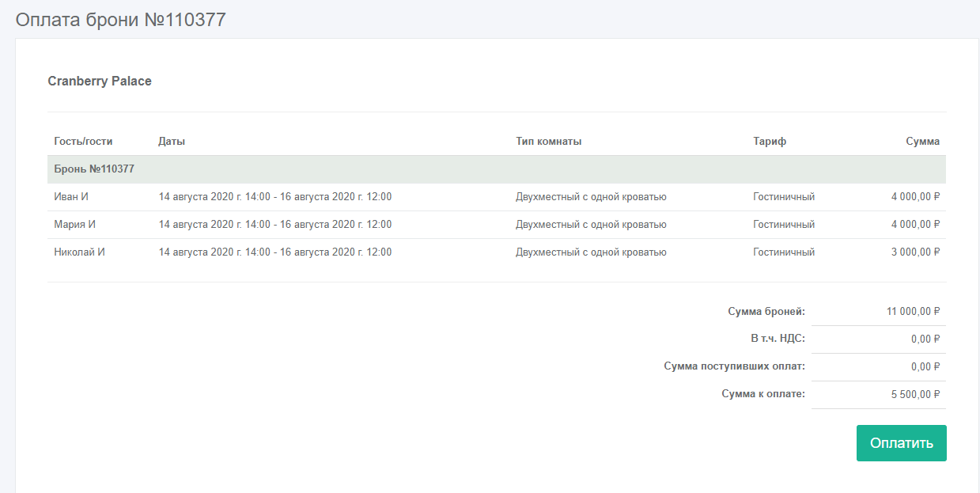The width and height of the screenshot is (980, 493).
Task: Select the Бронь №110377 group row
Action: click(x=94, y=169)
